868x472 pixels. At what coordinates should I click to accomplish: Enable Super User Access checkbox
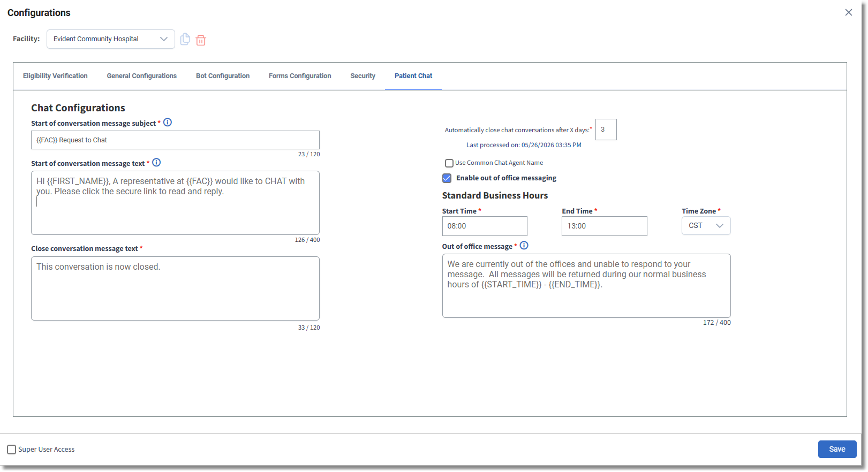[11, 450]
